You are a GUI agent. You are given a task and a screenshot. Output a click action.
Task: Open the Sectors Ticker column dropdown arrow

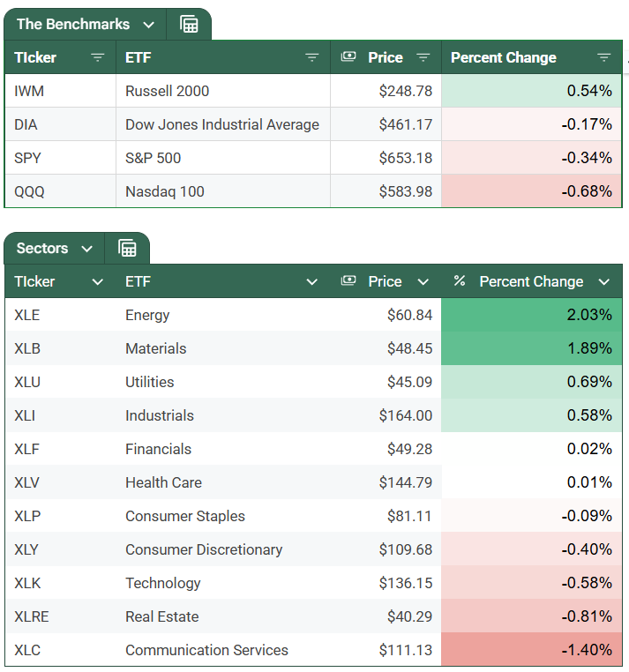point(97,282)
